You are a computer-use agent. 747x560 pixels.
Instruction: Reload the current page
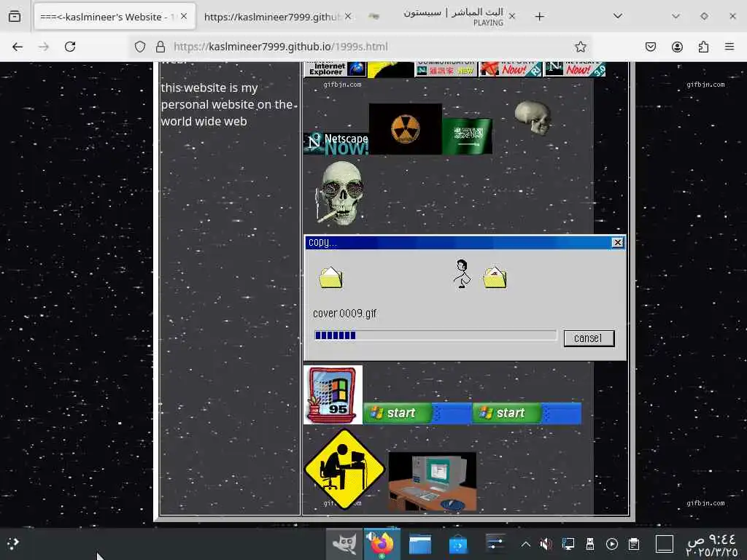70,47
